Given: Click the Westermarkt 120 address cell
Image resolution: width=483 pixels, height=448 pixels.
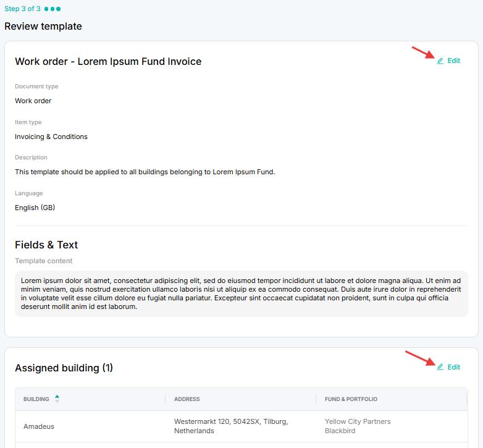Looking at the screenshot, I should 231,426.
